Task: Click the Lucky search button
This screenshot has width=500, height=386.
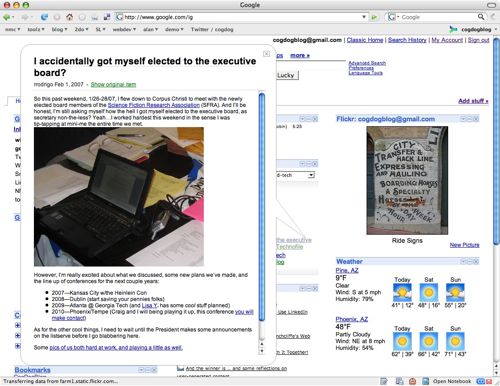Action: (287, 75)
